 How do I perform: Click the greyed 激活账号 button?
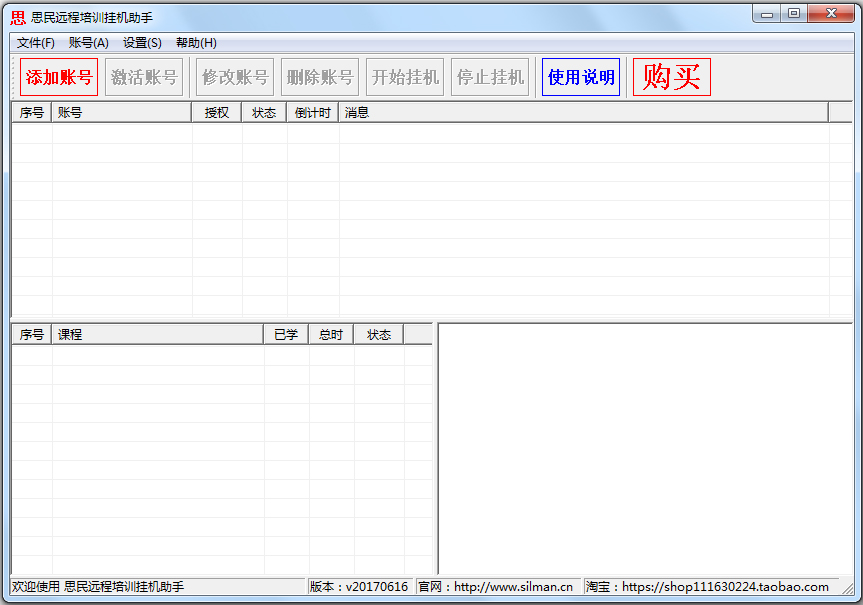tap(144, 77)
